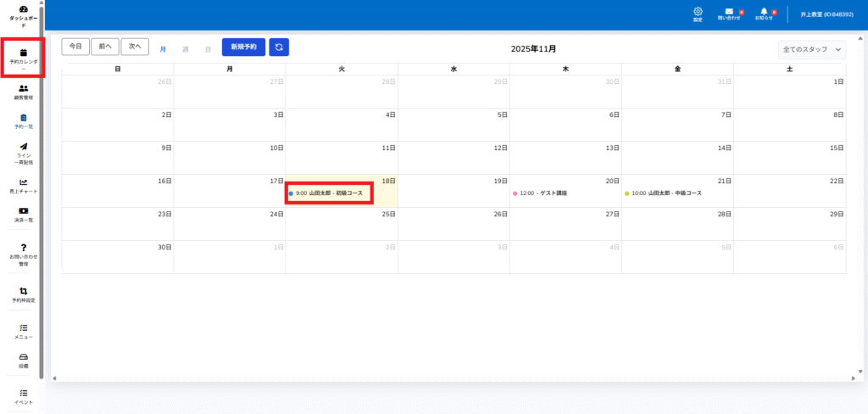
Task: Open the 予約一覧 clipboard icon
Action: tap(24, 118)
